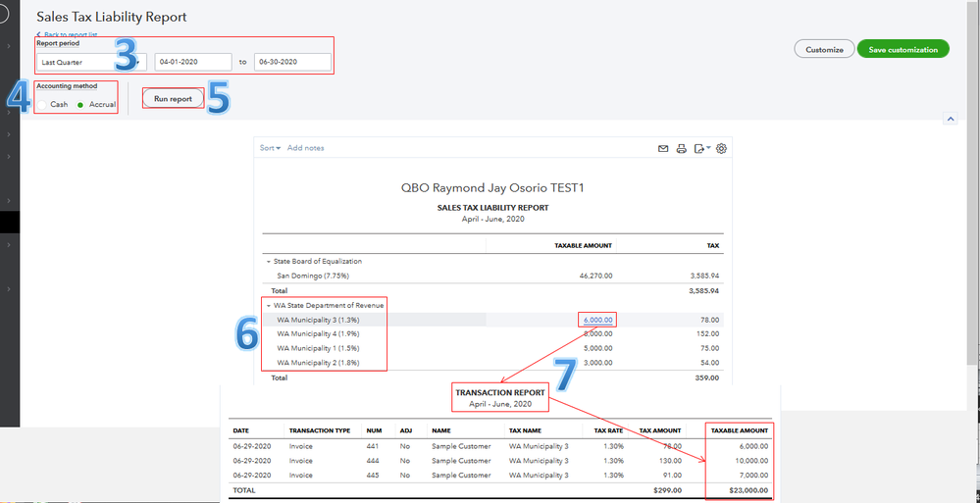Open report settings gear icon
The image size is (980, 503).
click(x=722, y=149)
